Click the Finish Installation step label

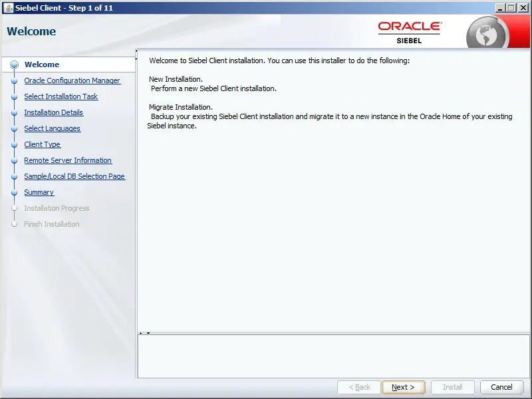click(x=52, y=224)
